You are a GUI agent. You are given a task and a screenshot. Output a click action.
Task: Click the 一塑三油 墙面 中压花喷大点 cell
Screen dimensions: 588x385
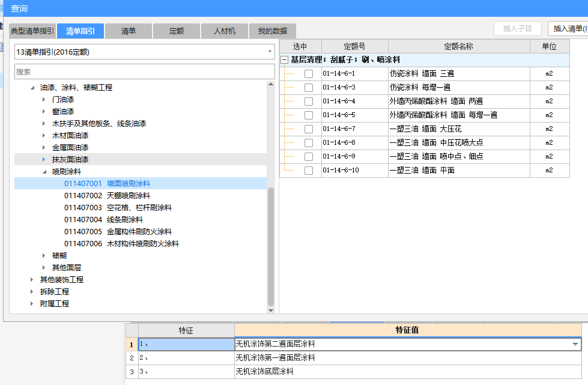[459, 143]
